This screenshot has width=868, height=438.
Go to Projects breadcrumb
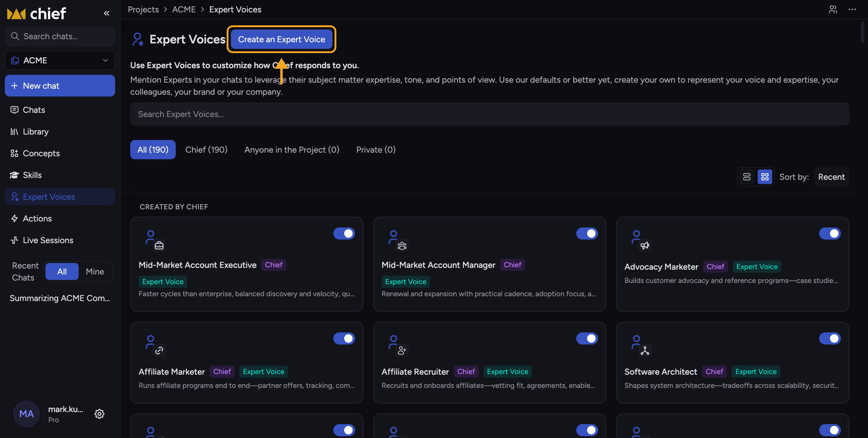pos(143,9)
